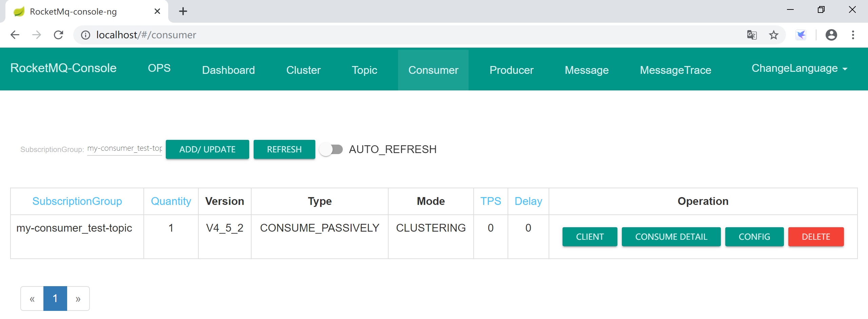
Task: Click the browser back arrow
Action: point(15,35)
